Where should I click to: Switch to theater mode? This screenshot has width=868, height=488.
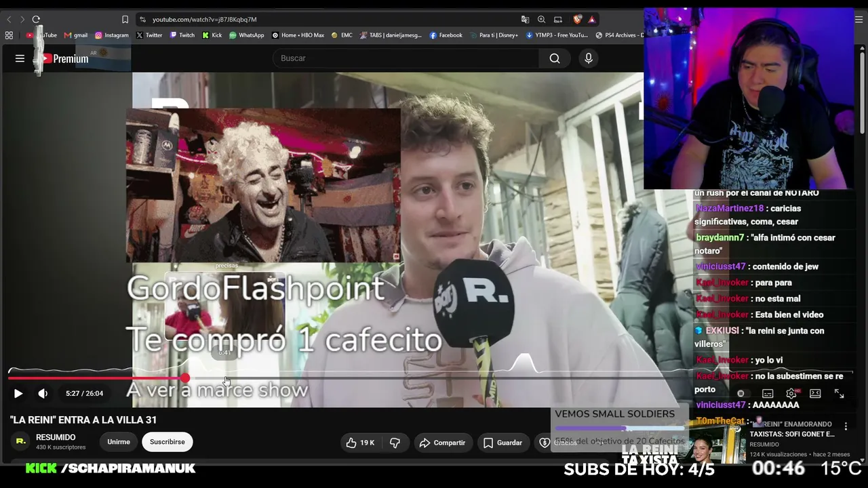pos(815,393)
